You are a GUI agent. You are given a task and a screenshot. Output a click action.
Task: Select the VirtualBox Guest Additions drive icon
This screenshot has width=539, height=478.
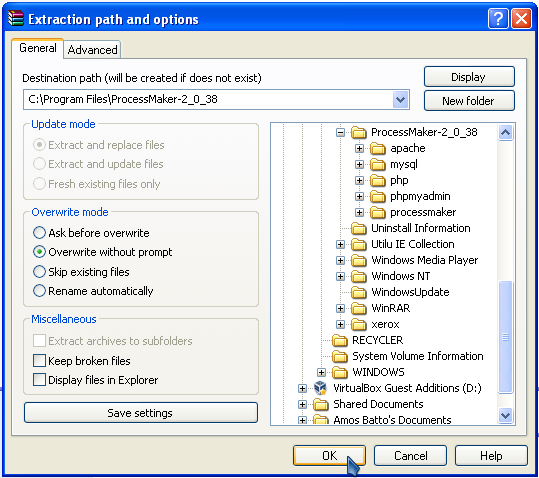pyautogui.click(x=320, y=388)
